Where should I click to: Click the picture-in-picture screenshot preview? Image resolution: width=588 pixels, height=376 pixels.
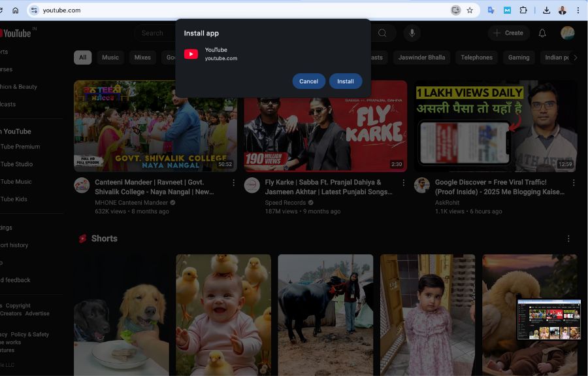[549, 319]
